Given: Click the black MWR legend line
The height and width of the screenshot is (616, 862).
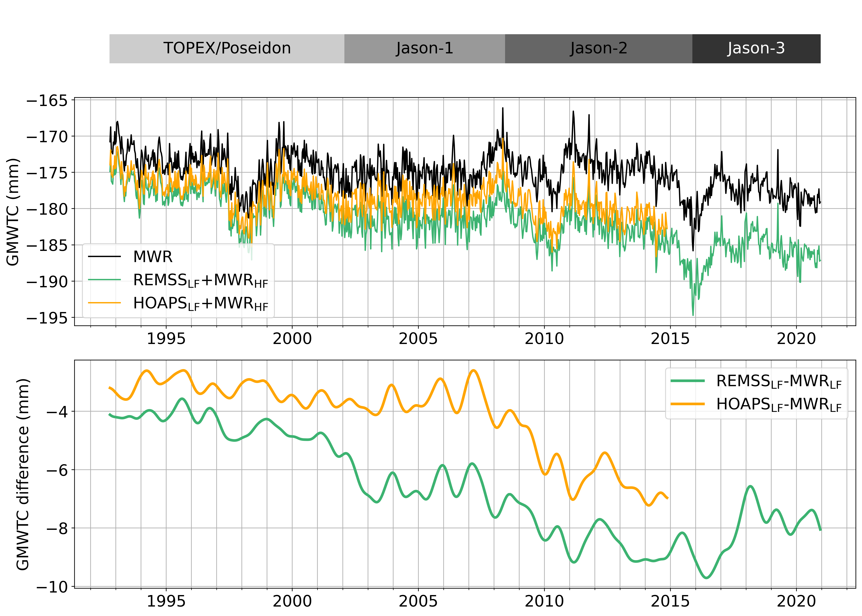Looking at the screenshot, I should point(104,257).
